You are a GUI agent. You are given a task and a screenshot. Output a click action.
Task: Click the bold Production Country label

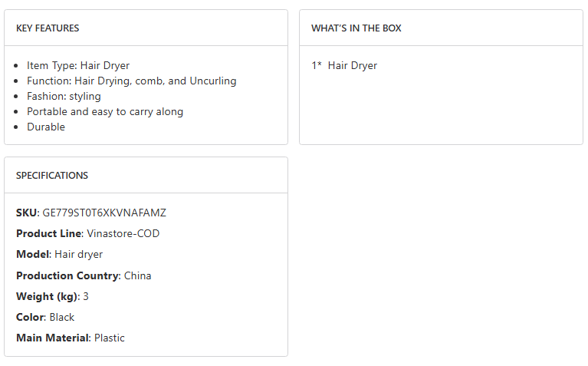(x=67, y=275)
